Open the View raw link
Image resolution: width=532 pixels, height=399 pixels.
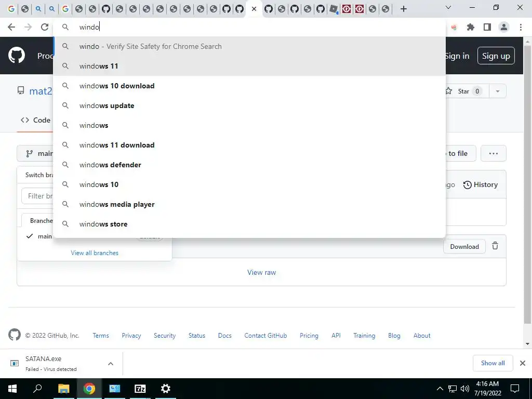point(262,272)
